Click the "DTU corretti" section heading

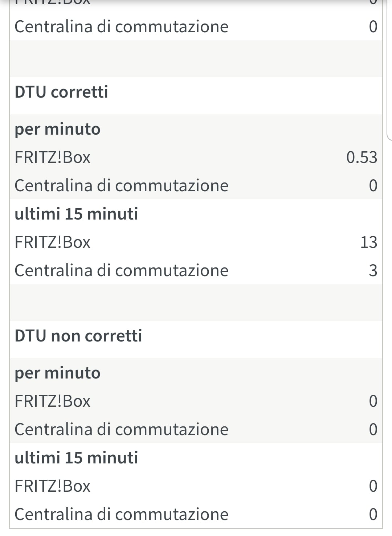61,92
